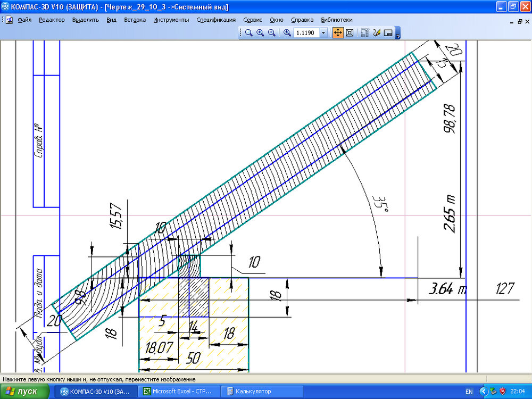Expand hidden tray icons arrow
Image resolution: width=532 pixels, height=399 pixels.
tap(484, 392)
